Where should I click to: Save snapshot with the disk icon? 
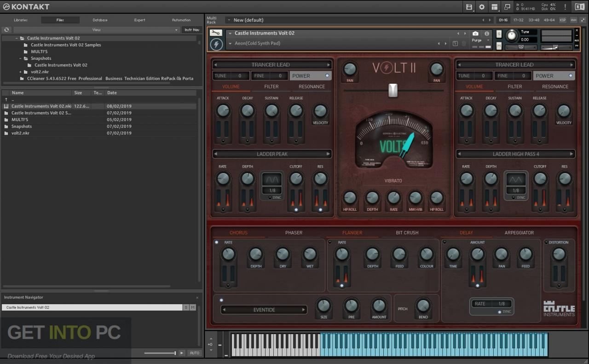tap(455, 43)
